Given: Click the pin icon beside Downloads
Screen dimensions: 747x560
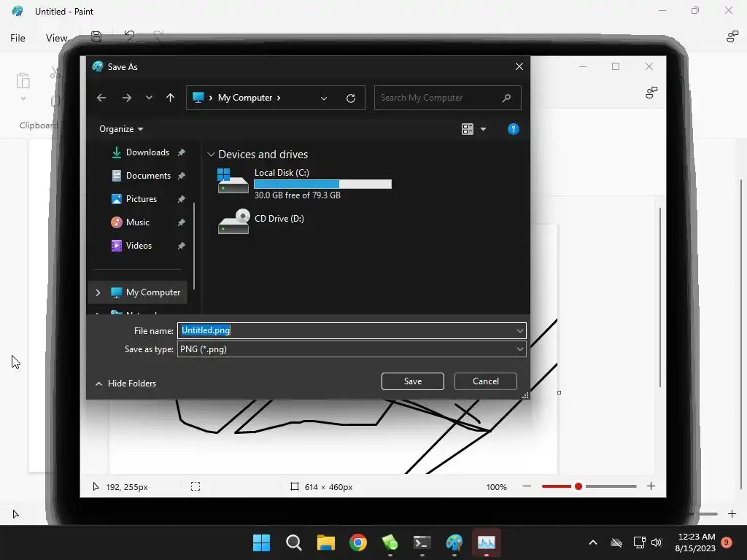Looking at the screenshot, I should pos(181,152).
